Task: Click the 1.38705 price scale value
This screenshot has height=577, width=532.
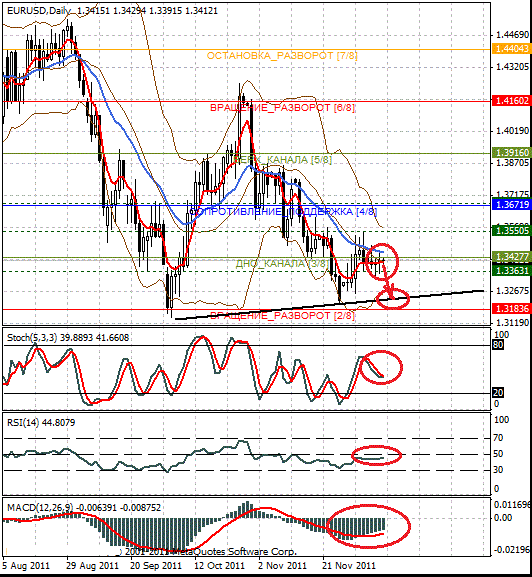Action: pyautogui.click(x=513, y=162)
